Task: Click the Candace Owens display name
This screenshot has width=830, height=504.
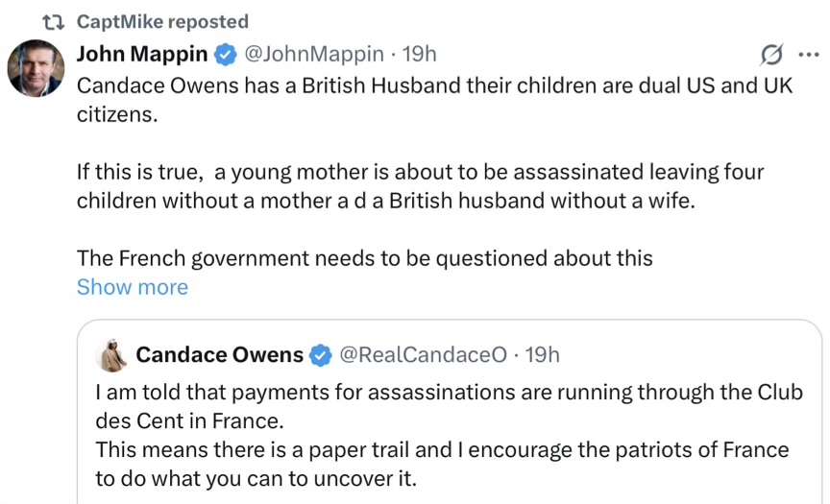Action: click(x=219, y=355)
